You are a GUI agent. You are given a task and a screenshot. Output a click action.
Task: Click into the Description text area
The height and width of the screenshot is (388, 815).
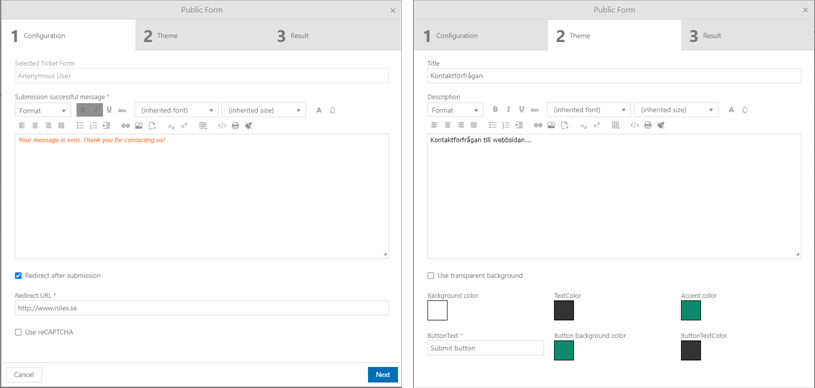(x=614, y=196)
